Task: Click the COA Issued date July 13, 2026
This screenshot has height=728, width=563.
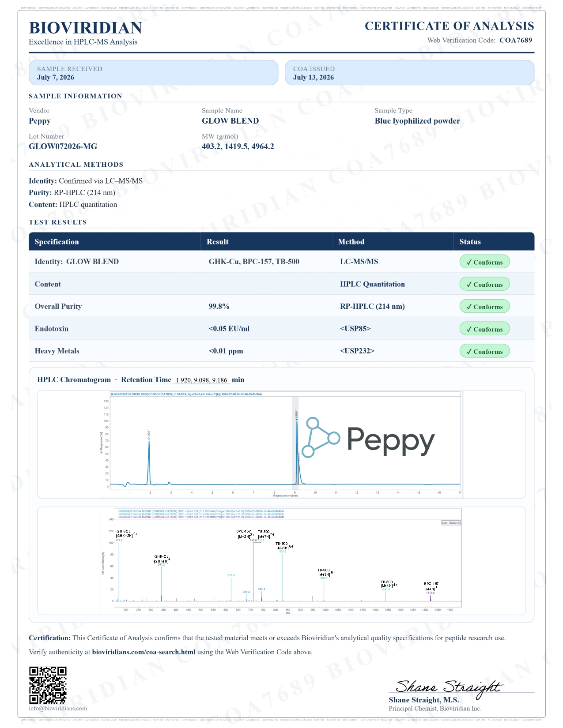Action: pyautogui.click(x=314, y=78)
